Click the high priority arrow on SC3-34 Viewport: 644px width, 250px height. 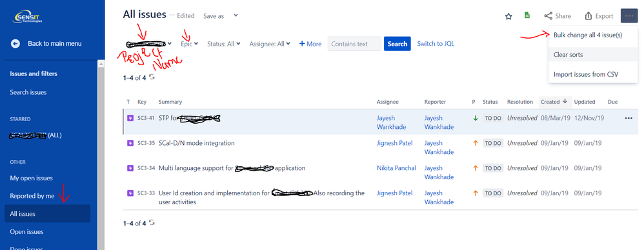(x=476, y=168)
